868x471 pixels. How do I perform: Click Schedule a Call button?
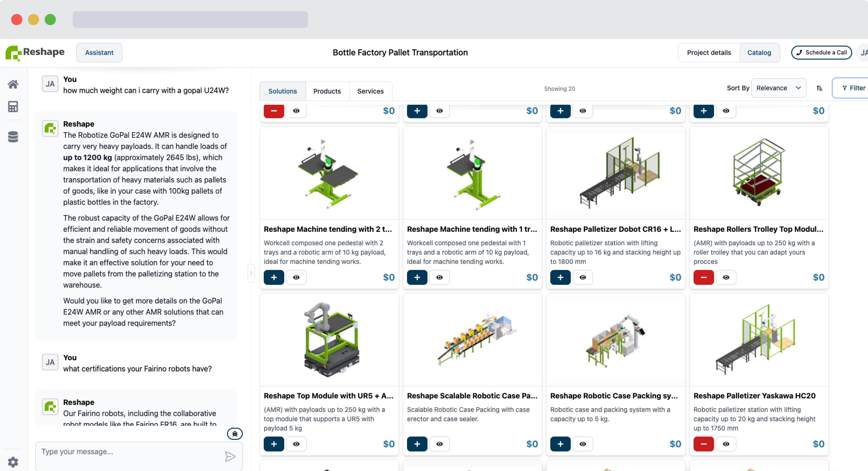coord(821,53)
